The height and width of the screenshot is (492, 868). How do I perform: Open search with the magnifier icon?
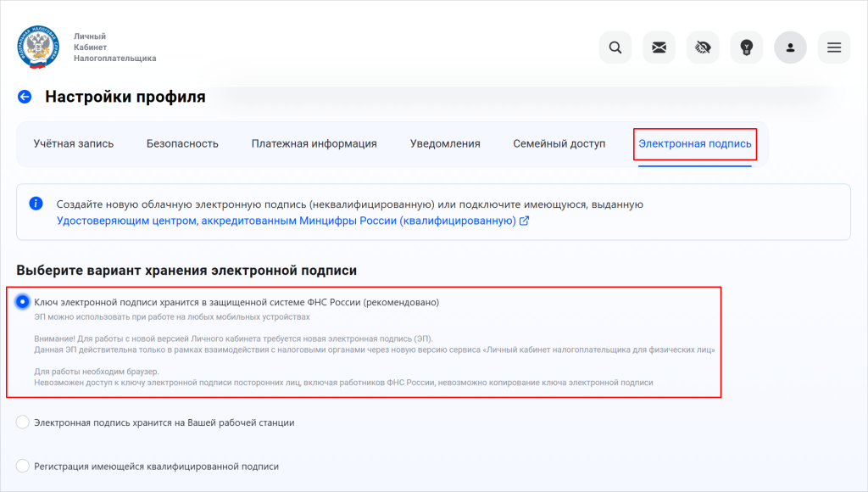(615, 48)
